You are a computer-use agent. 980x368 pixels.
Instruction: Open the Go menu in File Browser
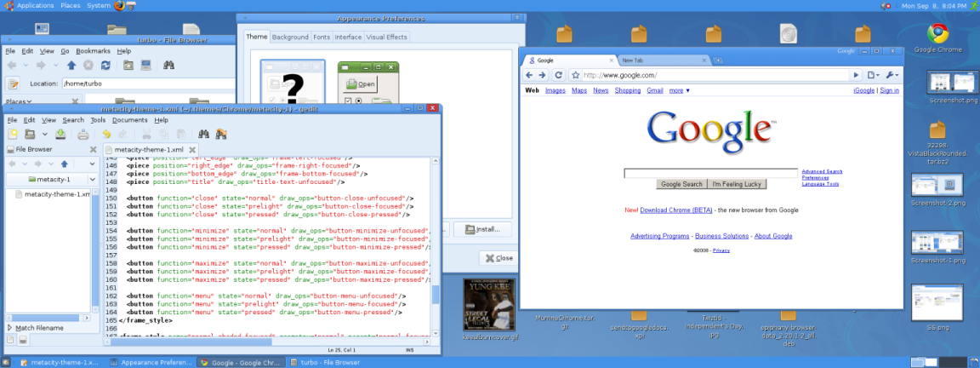point(65,51)
